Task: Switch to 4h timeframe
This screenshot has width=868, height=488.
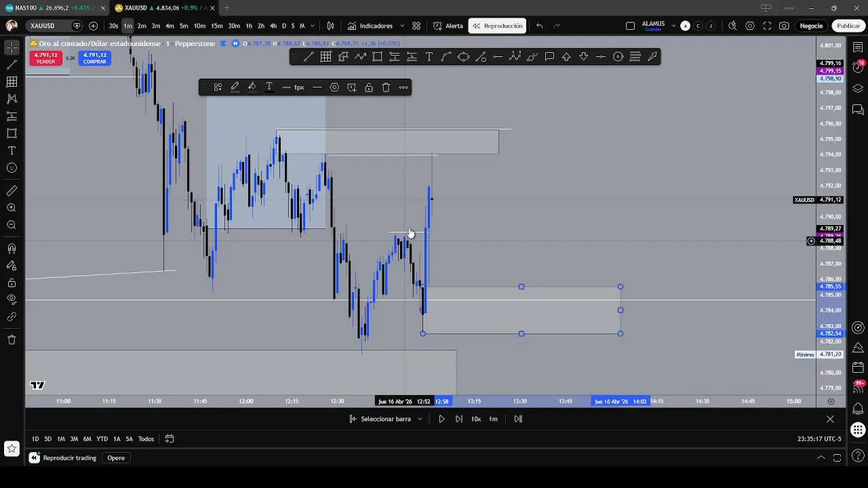Action: pyautogui.click(x=273, y=26)
